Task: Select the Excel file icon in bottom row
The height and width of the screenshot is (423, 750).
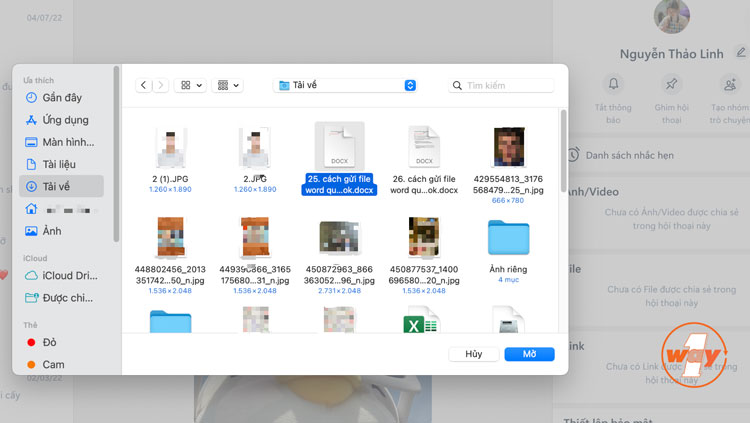Action: pyautogui.click(x=420, y=322)
